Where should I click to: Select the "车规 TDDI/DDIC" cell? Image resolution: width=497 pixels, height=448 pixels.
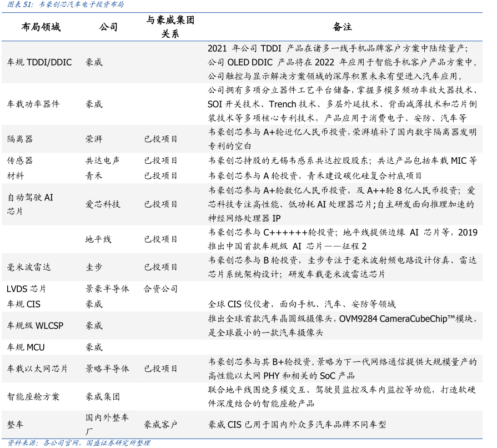tap(39, 62)
